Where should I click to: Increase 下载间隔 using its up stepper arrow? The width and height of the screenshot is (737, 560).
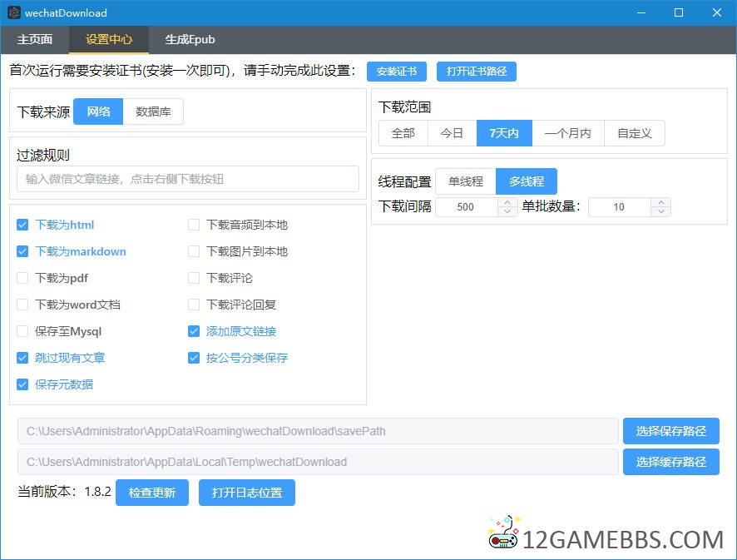tap(506, 202)
